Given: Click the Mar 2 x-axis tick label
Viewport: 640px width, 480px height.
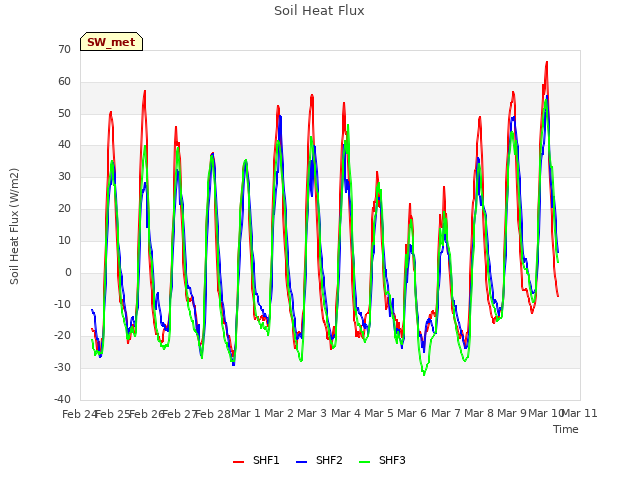Looking at the screenshot, I should pyautogui.click(x=279, y=413).
